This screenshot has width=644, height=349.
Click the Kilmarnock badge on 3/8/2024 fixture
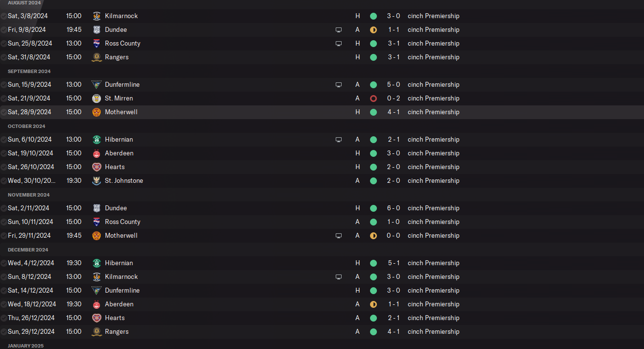97,16
